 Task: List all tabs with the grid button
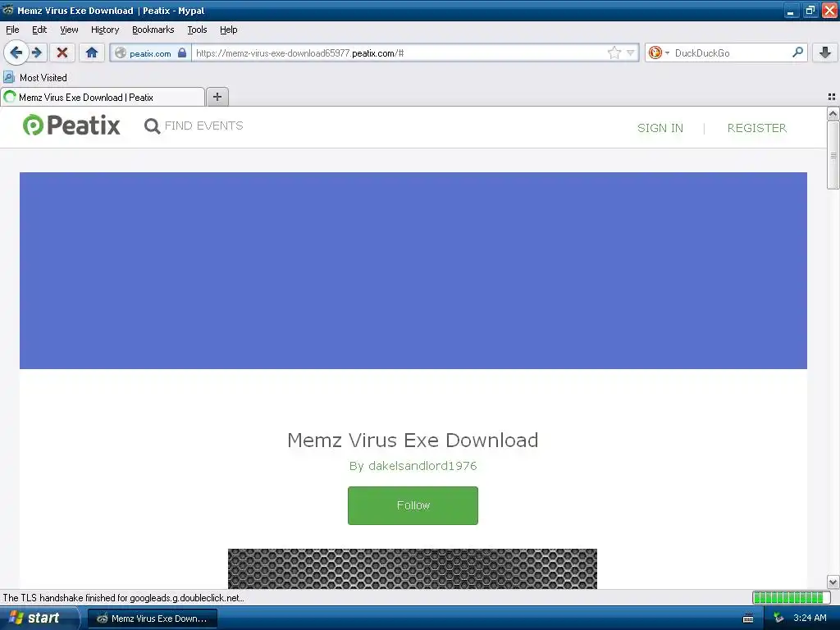point(832,97)
